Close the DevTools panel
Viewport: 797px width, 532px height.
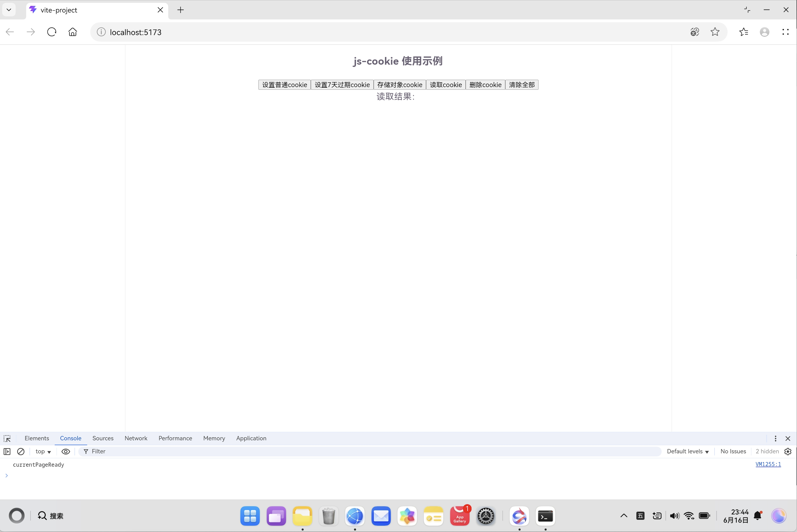788,438
